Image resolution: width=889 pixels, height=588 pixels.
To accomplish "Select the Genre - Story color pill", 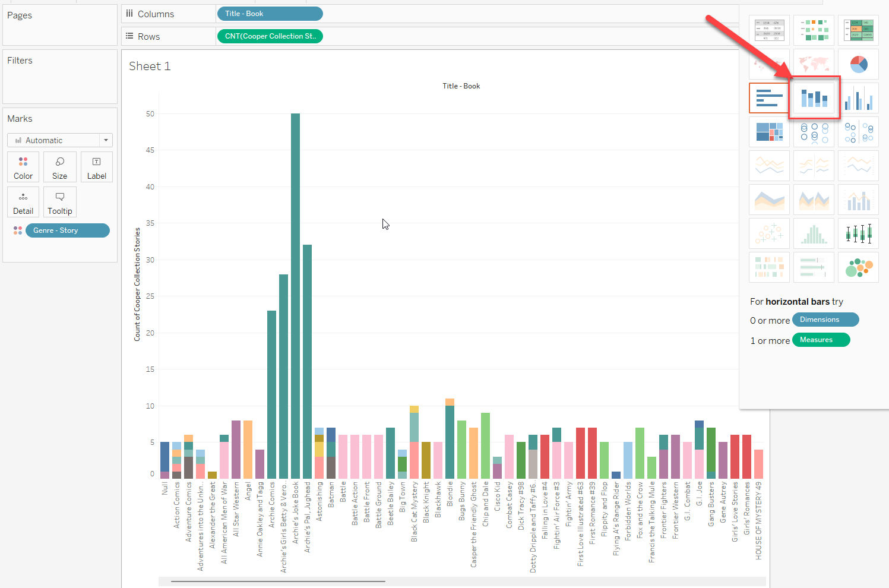I will click(67, 230).
